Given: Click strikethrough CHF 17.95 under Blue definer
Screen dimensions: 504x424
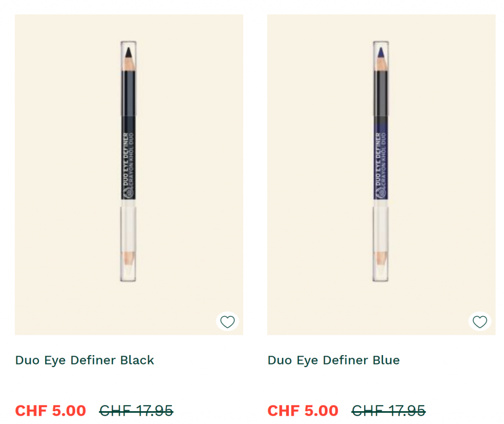Looking at the screenshot, I should (x=389, y=411).
